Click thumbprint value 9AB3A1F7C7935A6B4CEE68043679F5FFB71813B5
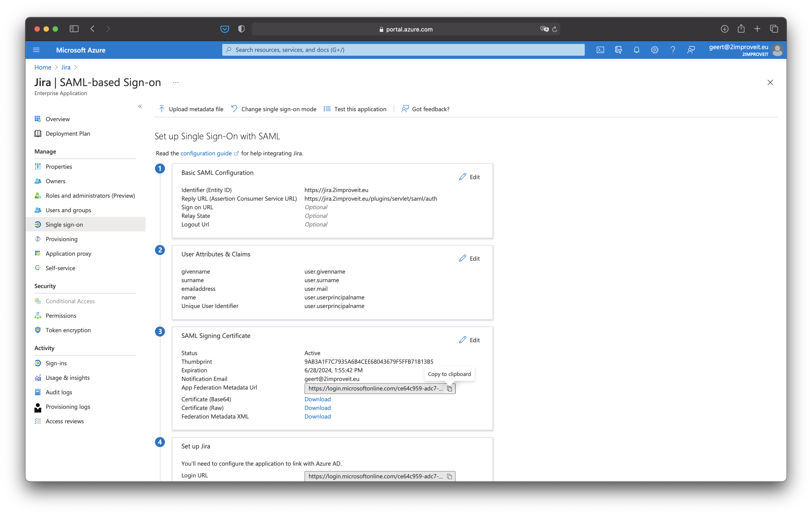 pos(369,362)
